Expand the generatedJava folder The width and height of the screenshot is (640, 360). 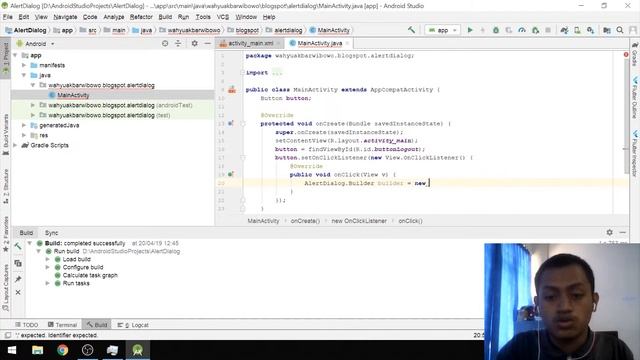click(x=24, y=125)
